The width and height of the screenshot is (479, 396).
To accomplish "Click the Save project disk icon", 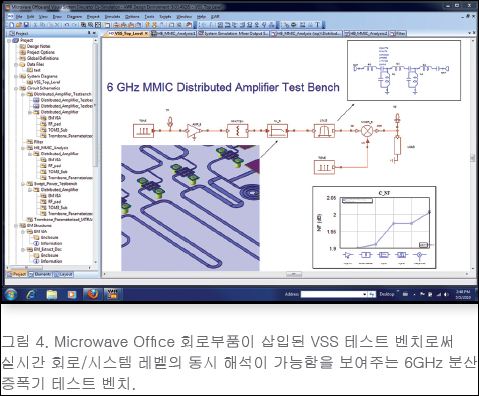I will click(26, 25).
